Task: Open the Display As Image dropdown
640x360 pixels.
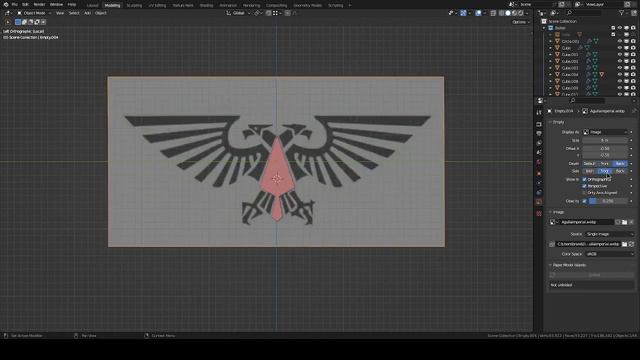Action: 605,132
